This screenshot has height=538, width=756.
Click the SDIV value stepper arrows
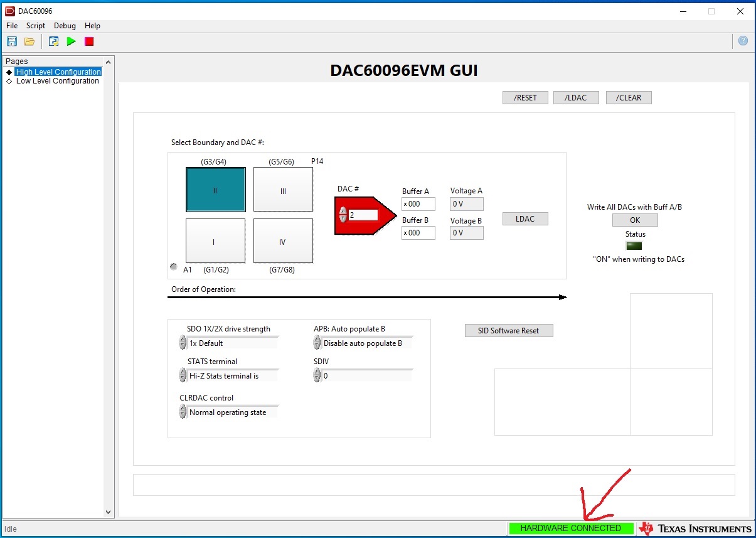click(317, 375)
